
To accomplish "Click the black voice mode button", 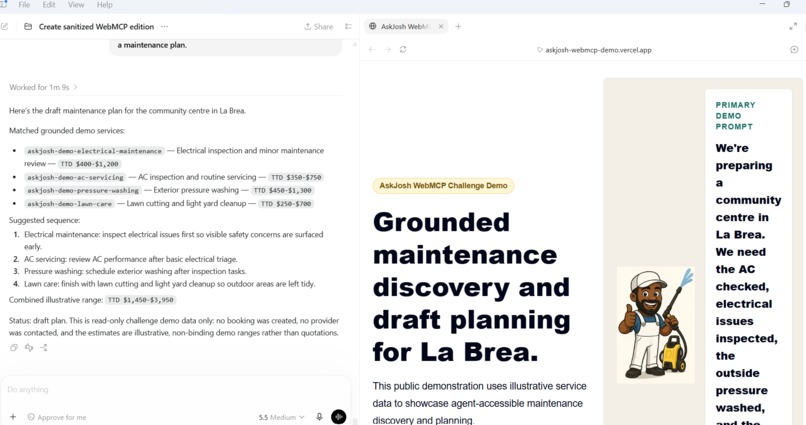I will coord(339,417).
